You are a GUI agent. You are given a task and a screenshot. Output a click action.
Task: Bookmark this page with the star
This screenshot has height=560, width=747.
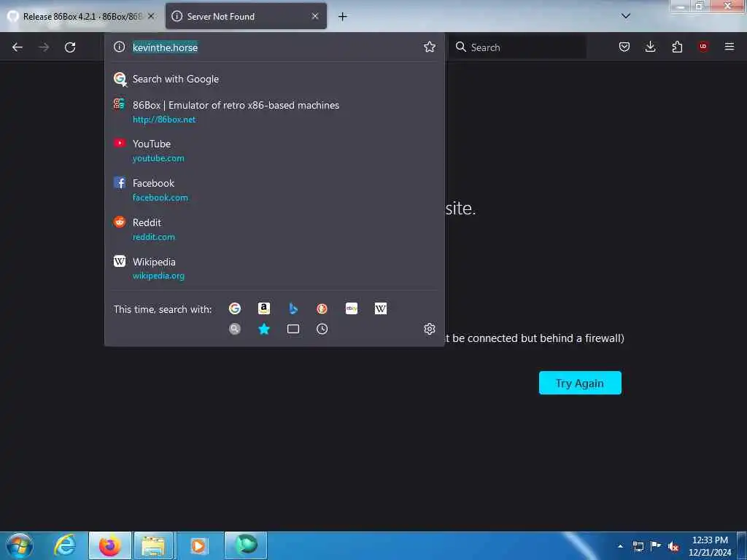pyautogui.click(x=429, y=47)
